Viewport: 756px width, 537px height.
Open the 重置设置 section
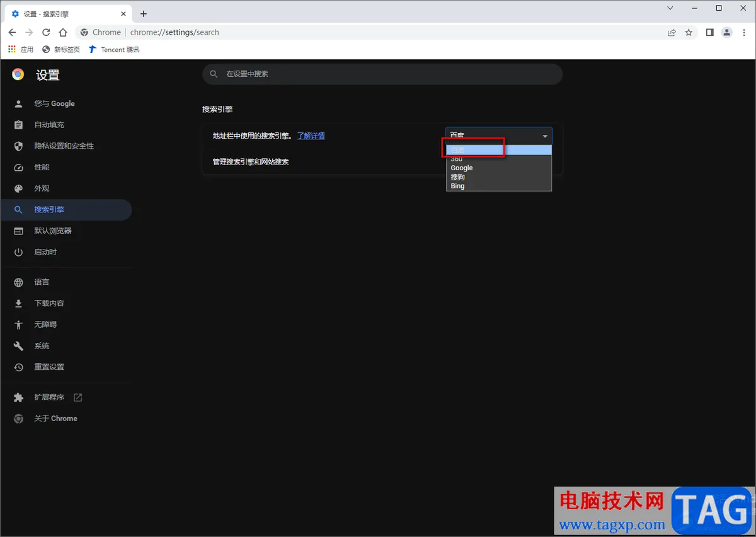[50, 367]
